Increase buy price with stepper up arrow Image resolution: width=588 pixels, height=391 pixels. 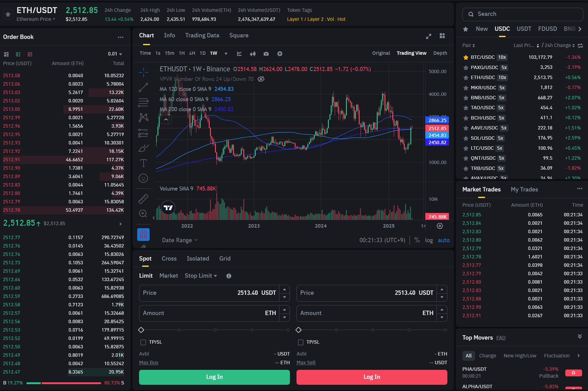click(284, 289)
